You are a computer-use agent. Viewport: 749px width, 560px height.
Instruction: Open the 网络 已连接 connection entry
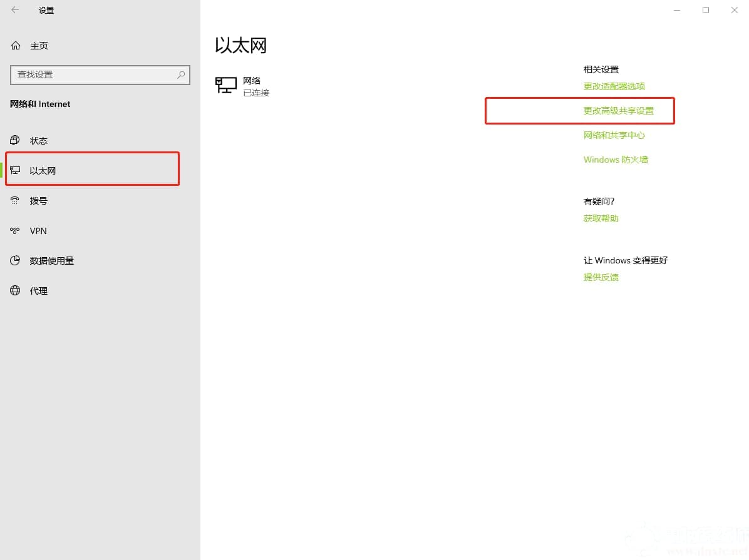(242, 86)
